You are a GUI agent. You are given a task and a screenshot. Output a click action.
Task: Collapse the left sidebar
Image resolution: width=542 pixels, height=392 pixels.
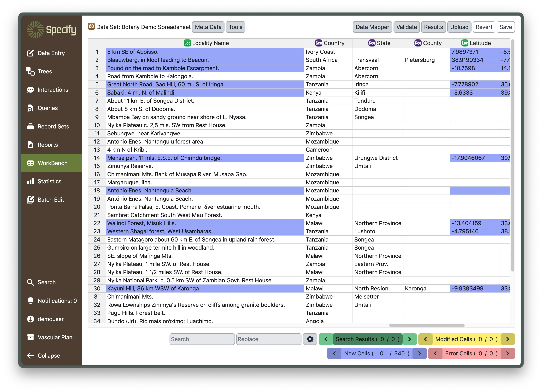tap(48, 355)
